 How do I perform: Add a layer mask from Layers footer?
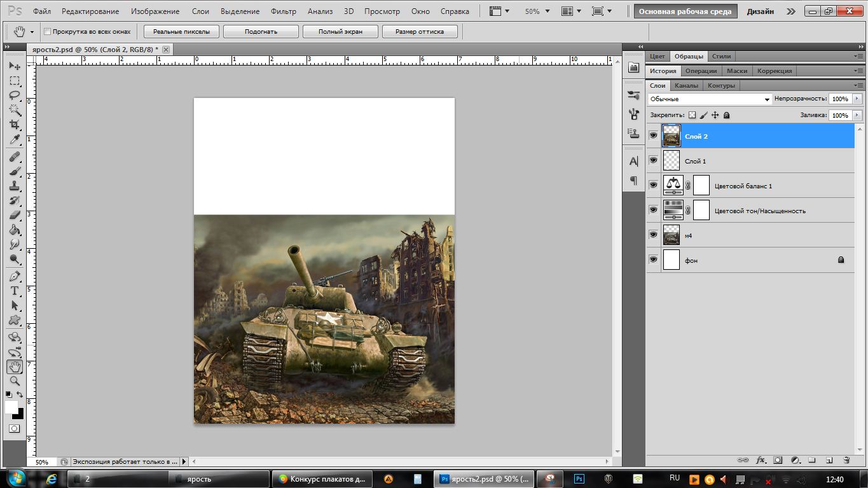click(x=778, y=459)
